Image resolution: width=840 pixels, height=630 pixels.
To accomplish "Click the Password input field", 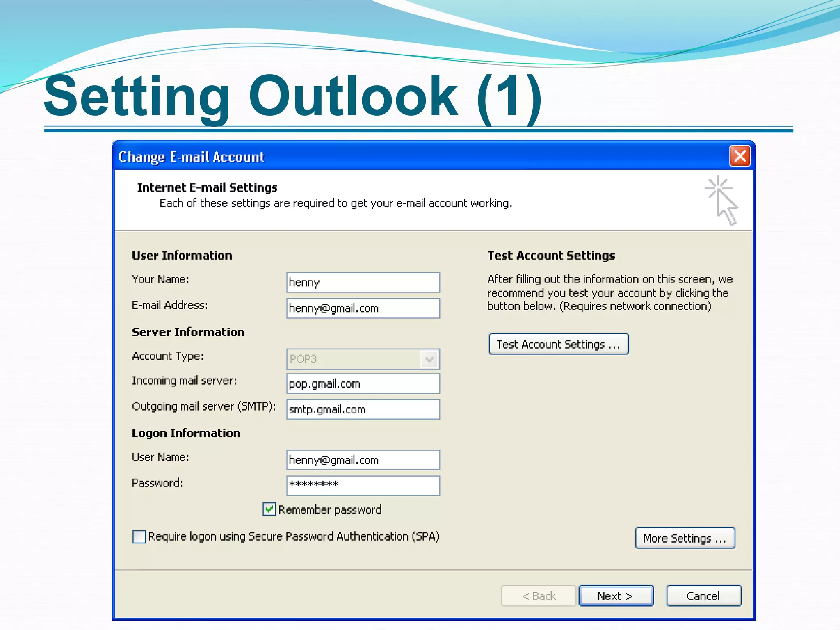I will [363, 486].
